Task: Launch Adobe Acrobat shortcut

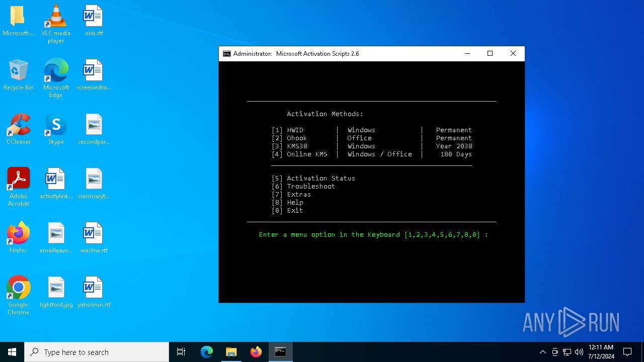Action: 18,187
